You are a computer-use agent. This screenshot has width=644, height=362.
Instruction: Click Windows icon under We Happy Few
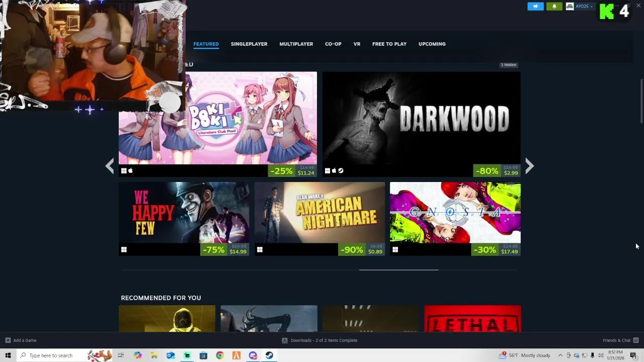coord(124,250)
